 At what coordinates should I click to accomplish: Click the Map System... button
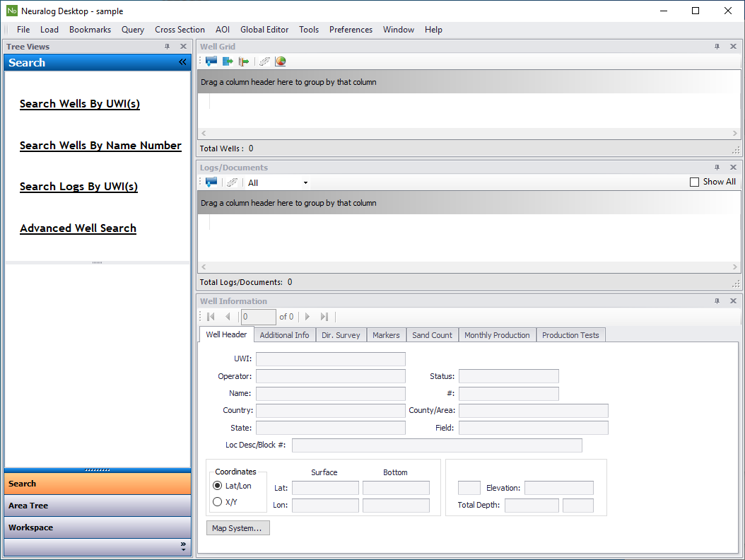pyautogui.click(x=237, y=528)
